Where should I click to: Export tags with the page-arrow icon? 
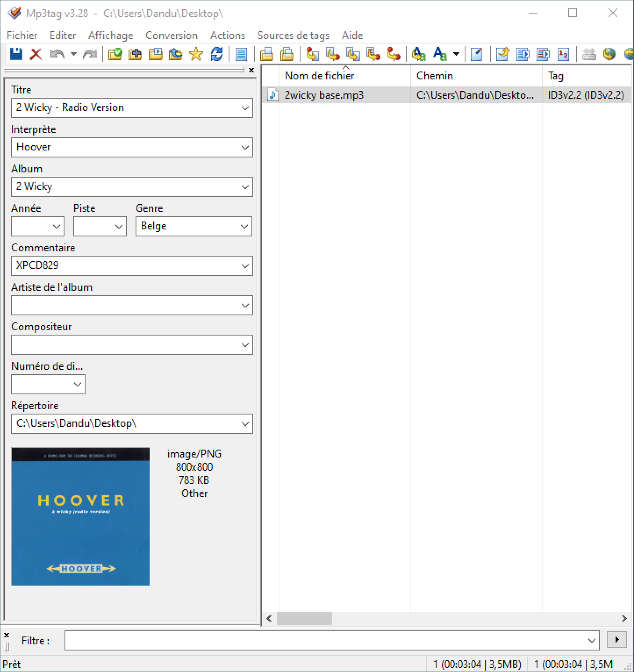[x=503, y=54]
